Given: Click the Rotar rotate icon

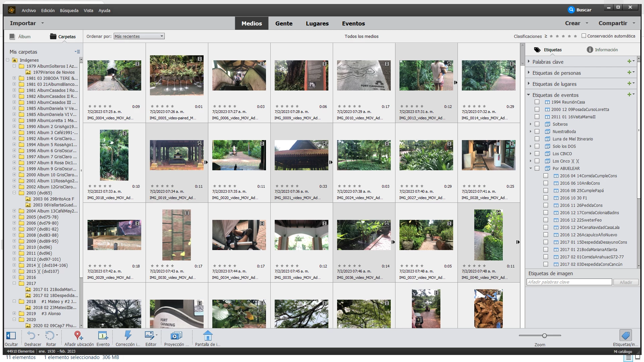Looking at the screenshot, I should [50, 336].
